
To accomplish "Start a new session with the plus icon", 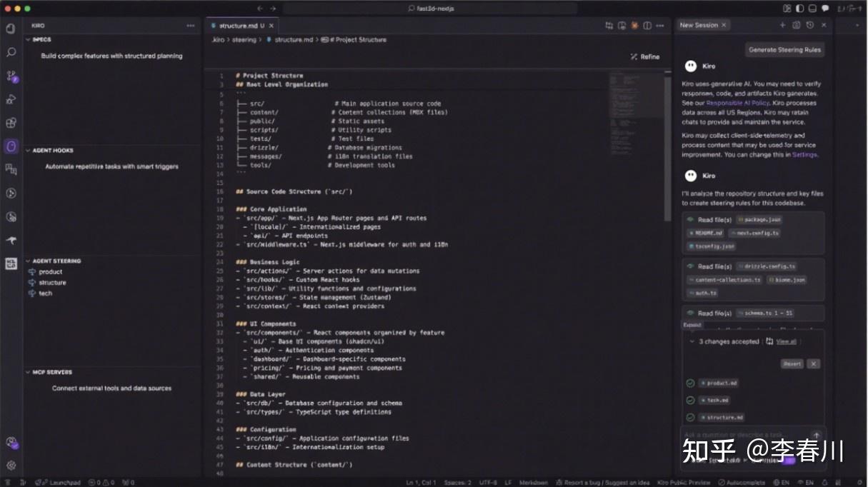I will pyautogui.click(x=782, y=25).
